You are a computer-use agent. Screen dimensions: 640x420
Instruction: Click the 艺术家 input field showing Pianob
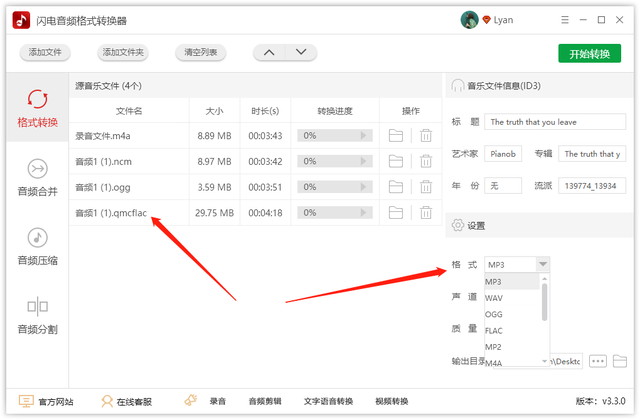pos(503,154)
